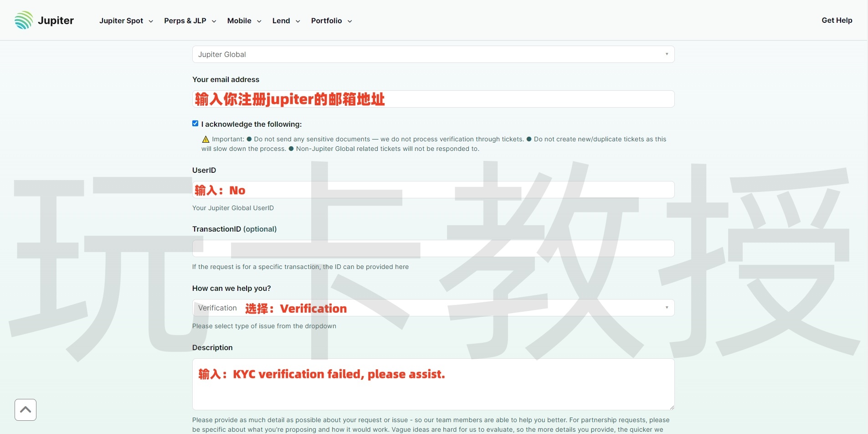Select the TransactionID optional field

coord(433,248)
